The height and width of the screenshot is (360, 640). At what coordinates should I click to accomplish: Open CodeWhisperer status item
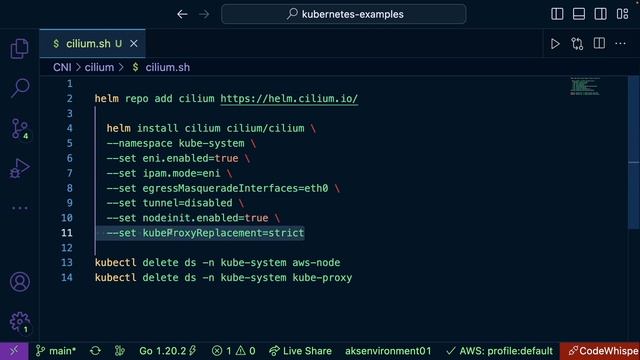click(x=600, y=351)
